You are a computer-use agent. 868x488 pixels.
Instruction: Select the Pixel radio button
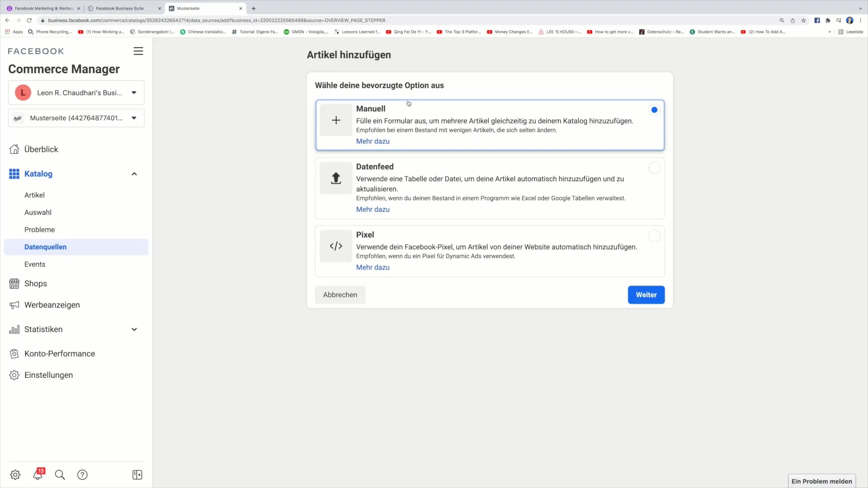click(654, 236)
